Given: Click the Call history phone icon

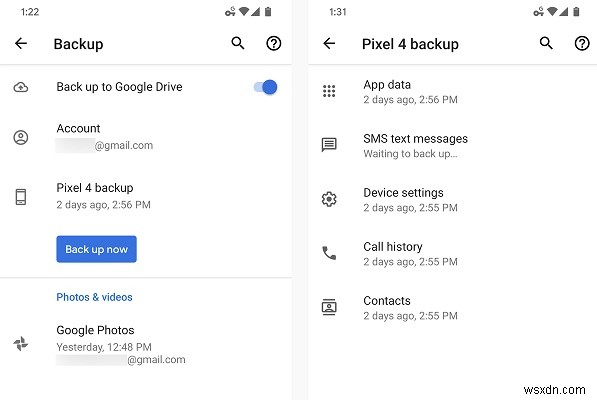Looking at the screenshot, I should 329,253.
